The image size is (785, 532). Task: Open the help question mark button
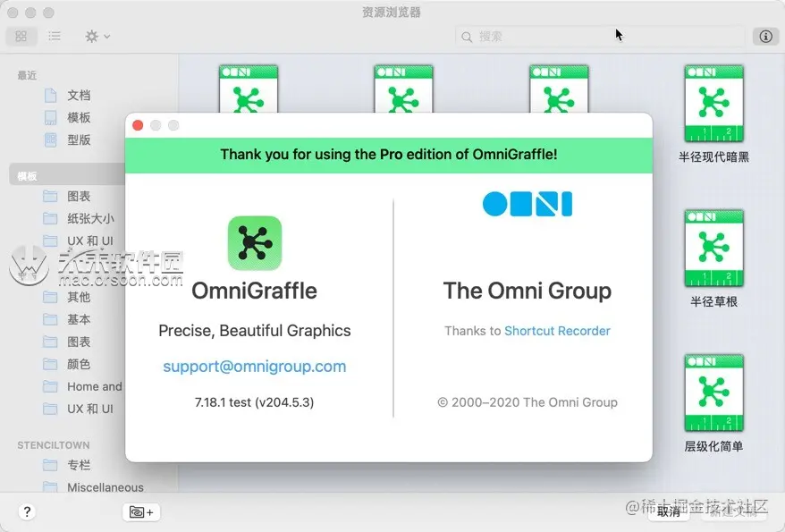[x=27, y=512]
